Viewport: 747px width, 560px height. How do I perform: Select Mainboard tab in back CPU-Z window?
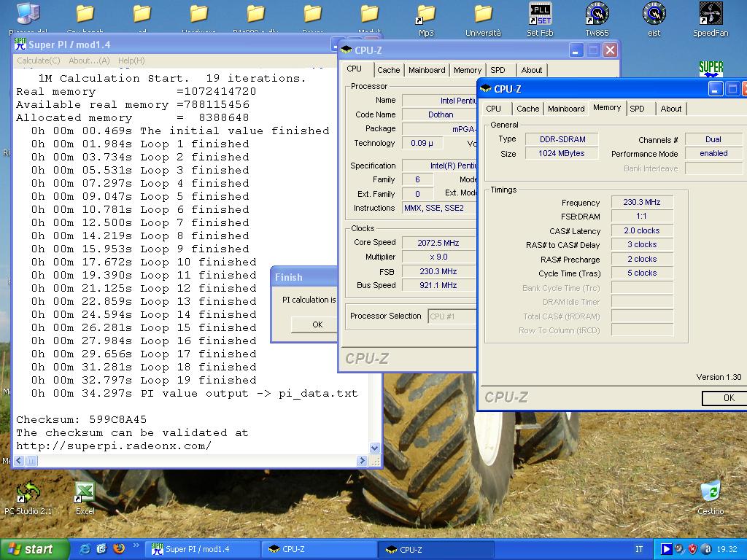tap(427, 70)
